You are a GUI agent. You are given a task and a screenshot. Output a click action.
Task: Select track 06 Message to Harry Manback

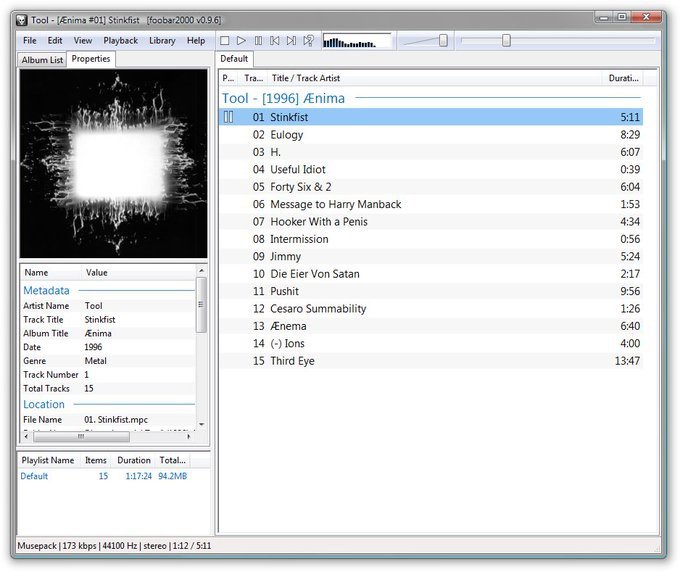tap(431, 204)
